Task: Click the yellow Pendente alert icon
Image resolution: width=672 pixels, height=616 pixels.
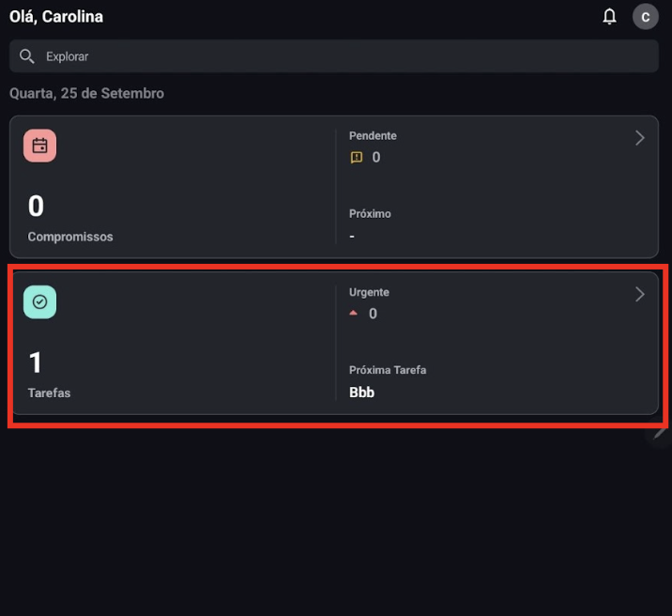Action: pos(356,158)
